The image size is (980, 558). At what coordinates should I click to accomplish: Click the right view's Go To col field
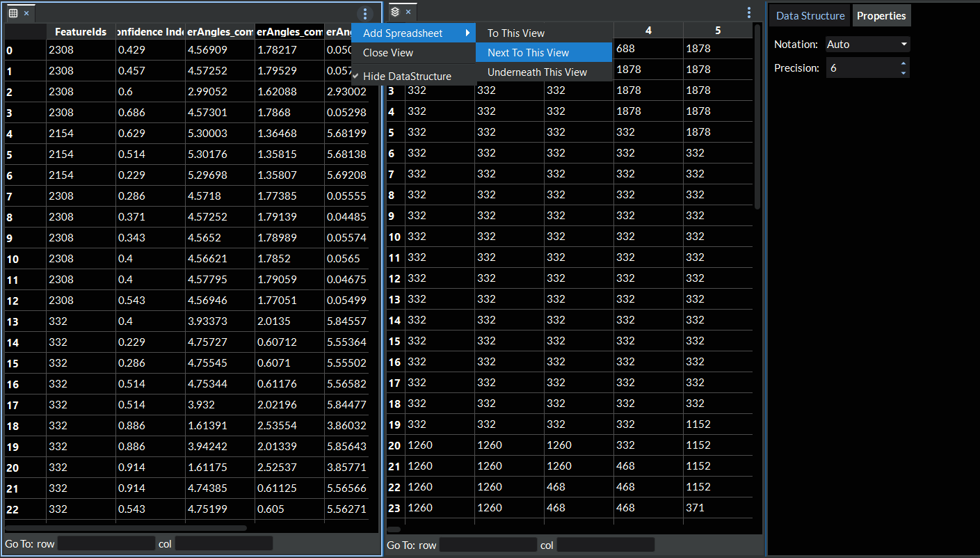pyautogui.click(x=605, y=545)
